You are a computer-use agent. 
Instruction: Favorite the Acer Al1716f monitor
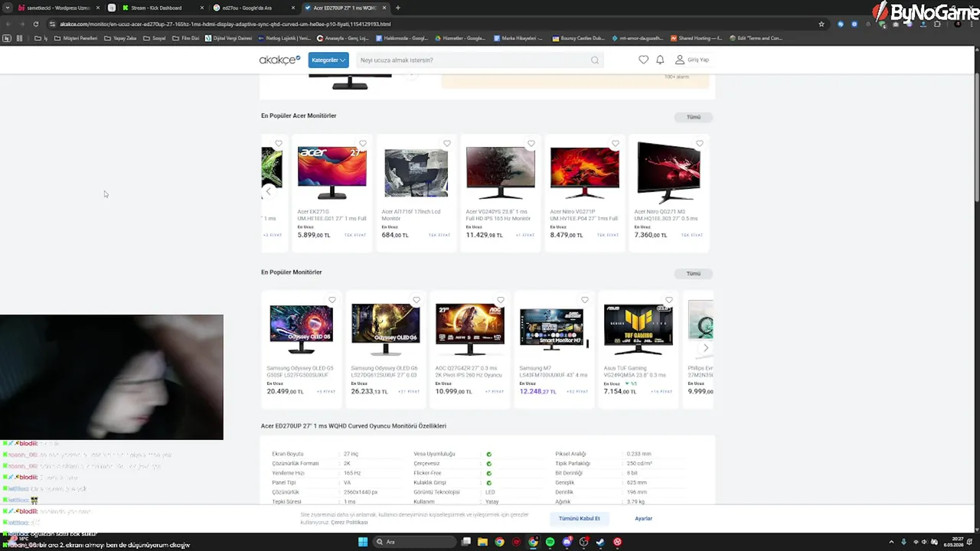coord(447,143)
